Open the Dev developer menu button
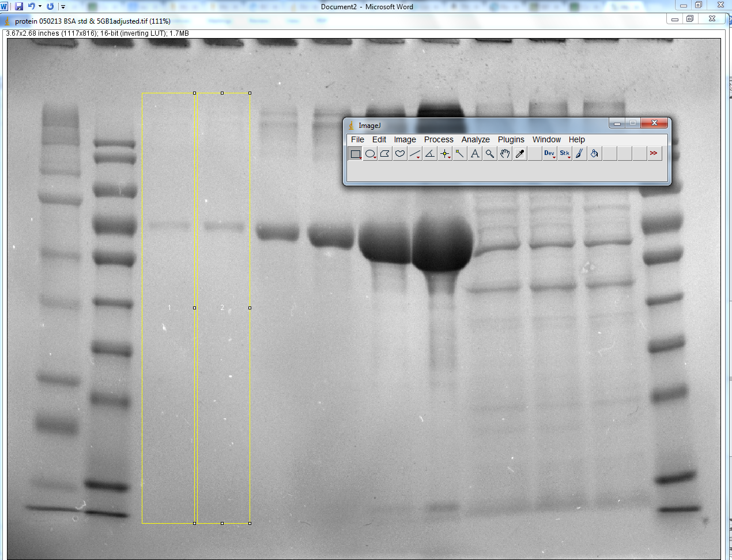 point(549,154)
